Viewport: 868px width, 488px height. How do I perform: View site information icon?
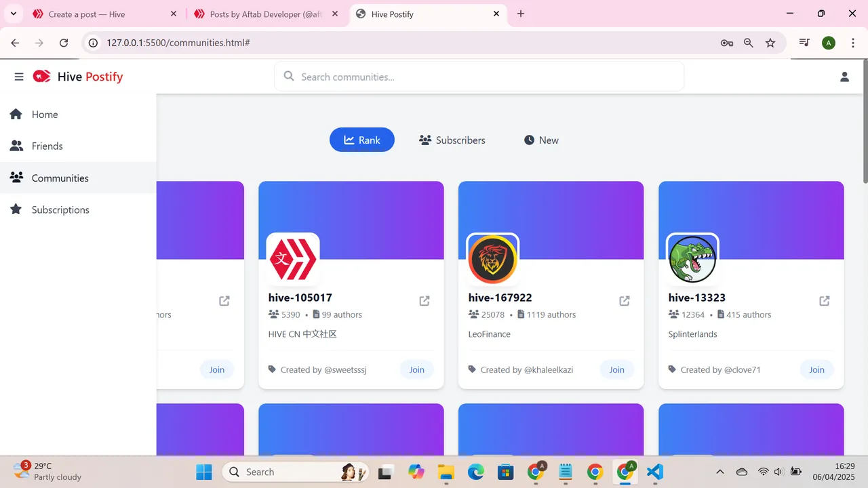pyautogui.click(x=94, y=43)
